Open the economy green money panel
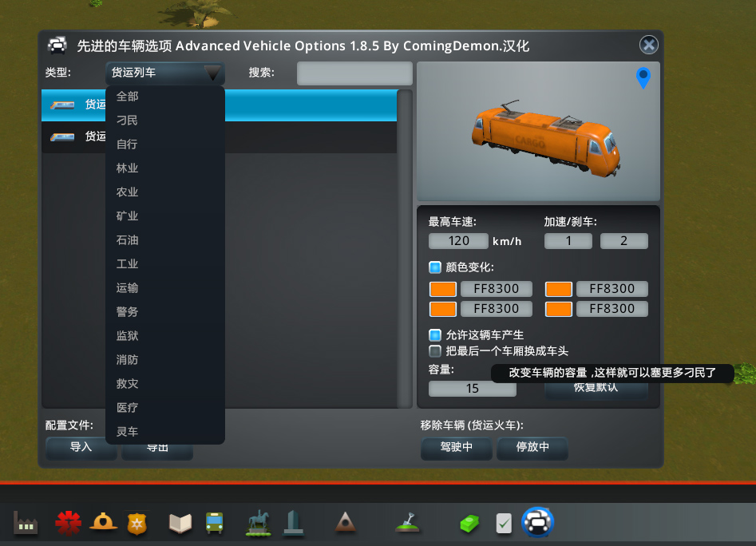 coord(469,524)
